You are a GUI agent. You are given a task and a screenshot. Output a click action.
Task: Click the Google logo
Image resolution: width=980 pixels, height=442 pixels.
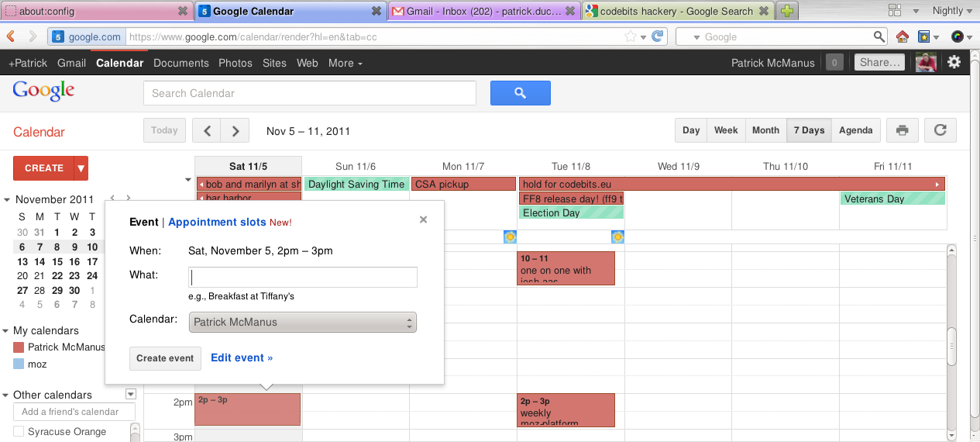pyautogui.click(x=43, y=91)
